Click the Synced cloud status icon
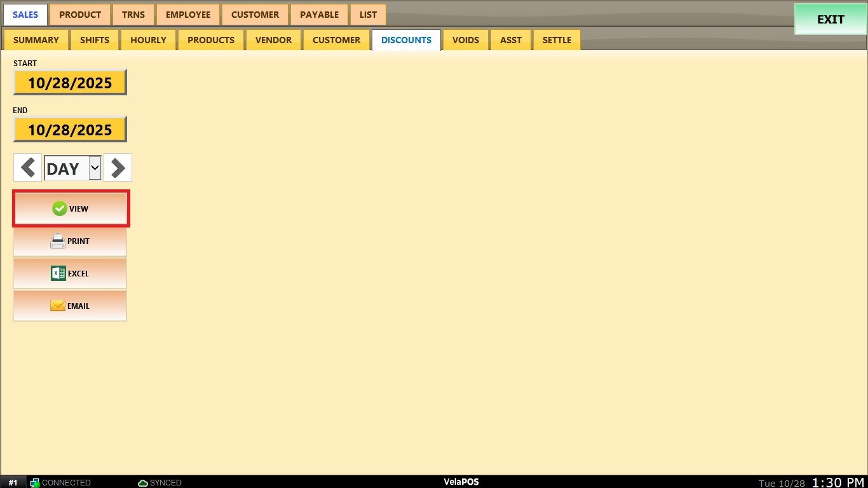This screenshot has height=488, width=868. point(143,483)
